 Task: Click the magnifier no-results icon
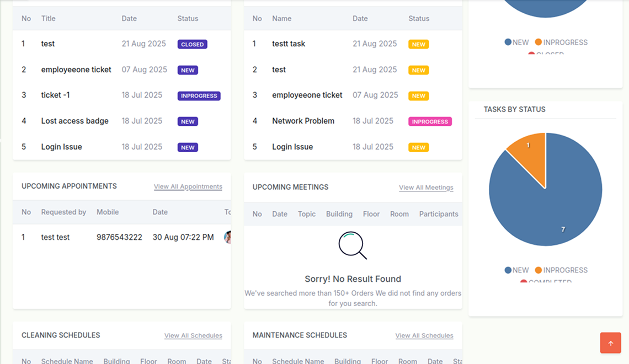353,245
